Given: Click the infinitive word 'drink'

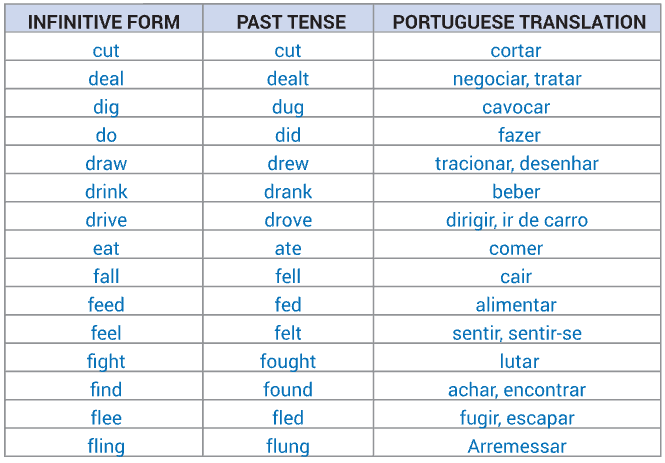Looking at the screenshot, I should pyautogui.click(x=106, y=192).
